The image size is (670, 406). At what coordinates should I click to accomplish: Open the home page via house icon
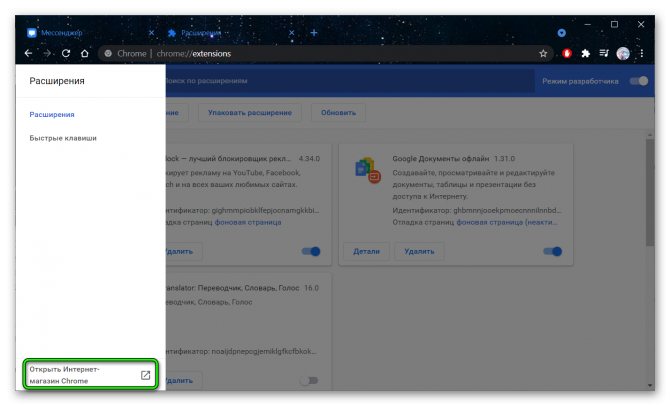[x=85, y=53]
